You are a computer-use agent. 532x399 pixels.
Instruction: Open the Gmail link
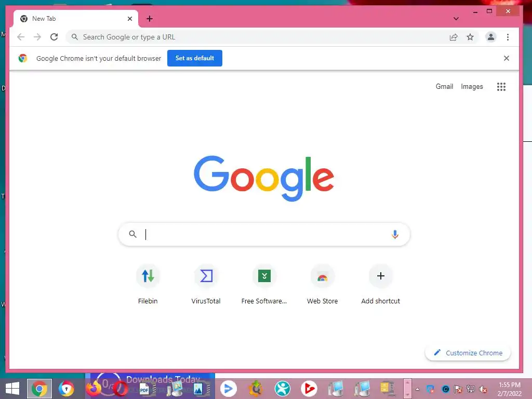coord(444,87)
